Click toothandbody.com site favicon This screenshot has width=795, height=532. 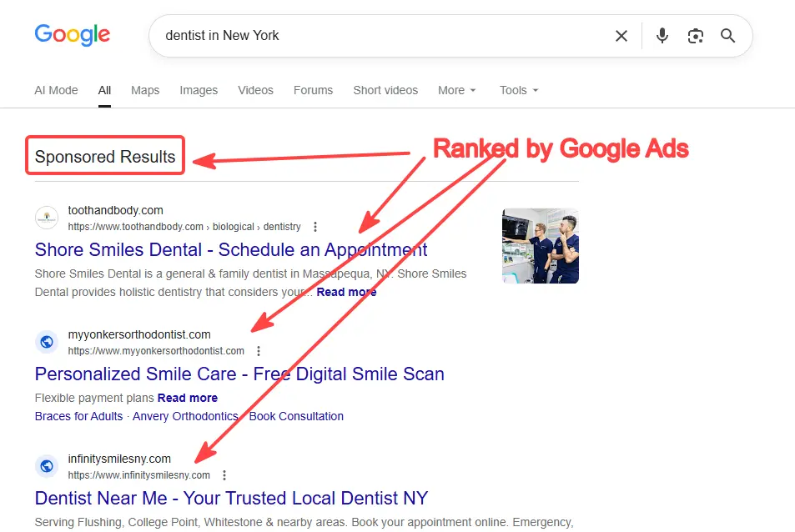(47, 218)
